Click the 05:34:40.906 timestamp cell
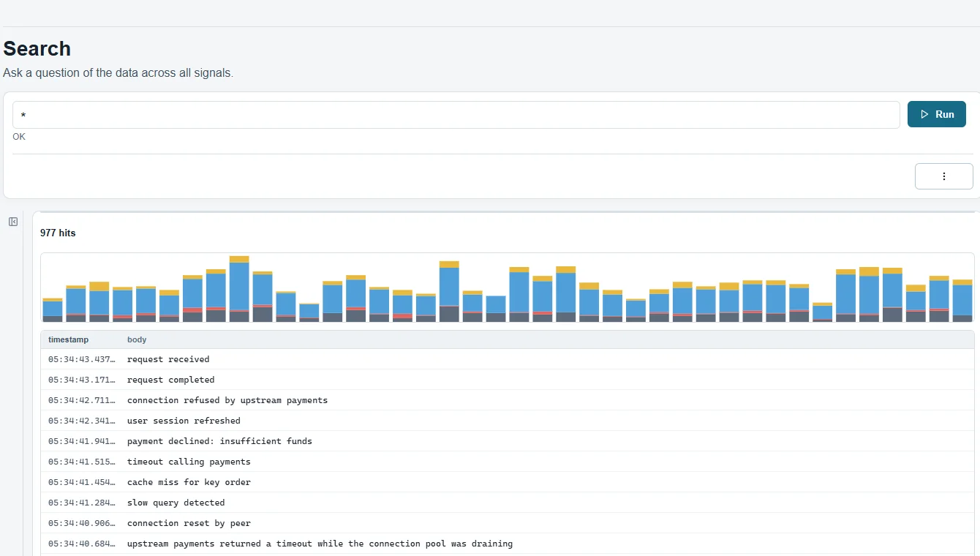980x556 pixels. 82,523
